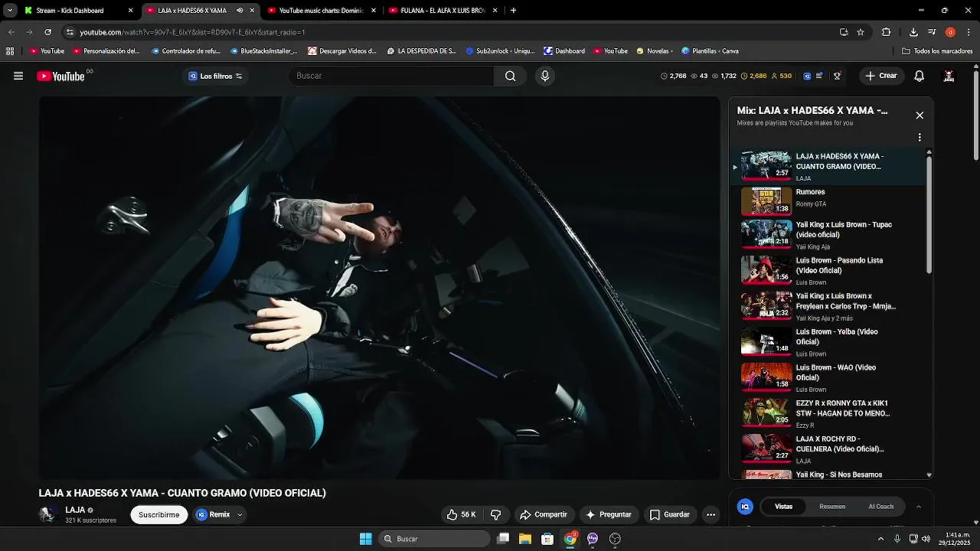Open the playlist list icon in the header
This screenshot has height=551, width=980.
point(819,76)
